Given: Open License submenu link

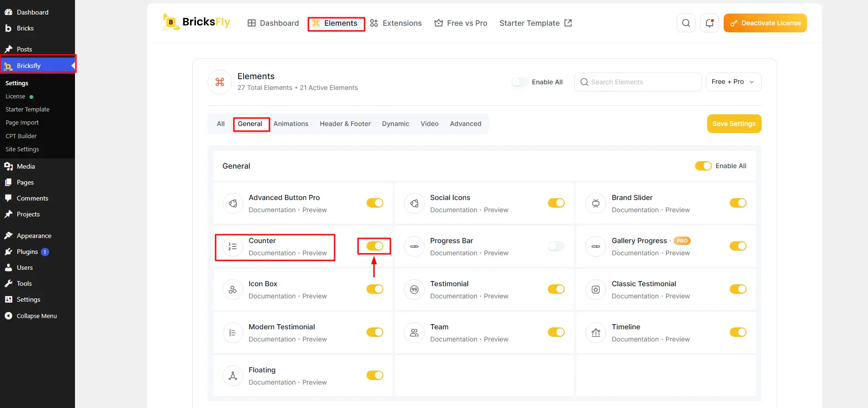Looking at the screenshot, I should click(x=15, y=96).
